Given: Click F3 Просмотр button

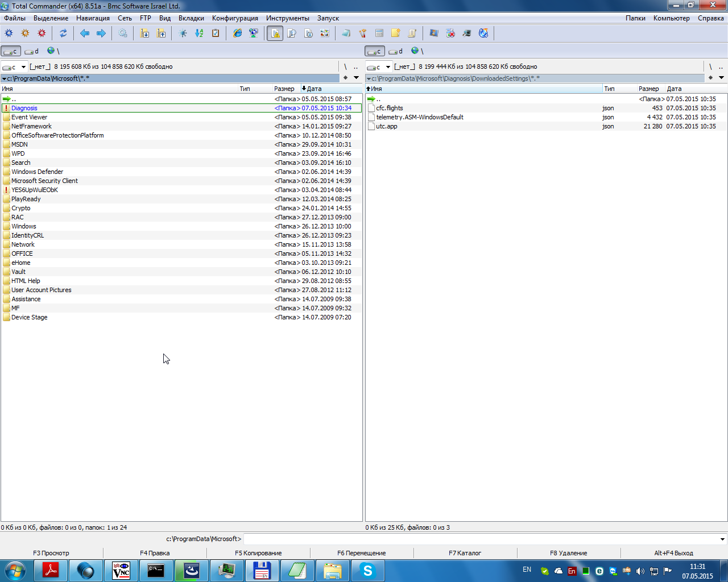Looking at the screenshot, I should (51, 553).
